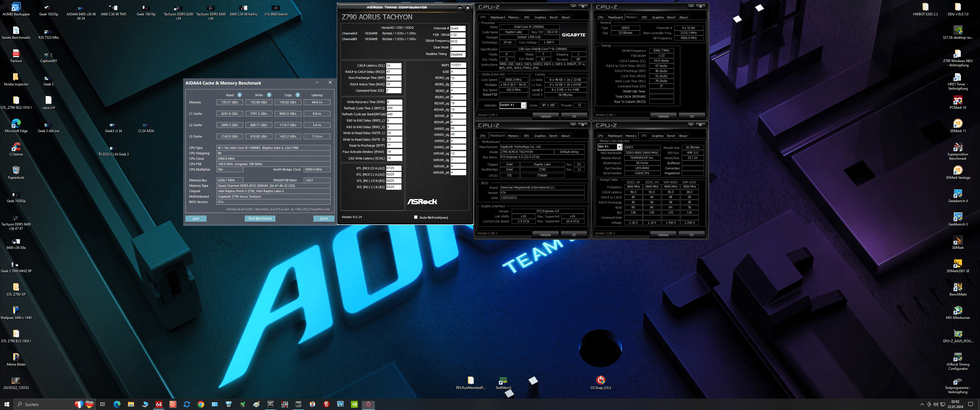Click OK in bottom-left CPU-Z window

pos(574,235)
